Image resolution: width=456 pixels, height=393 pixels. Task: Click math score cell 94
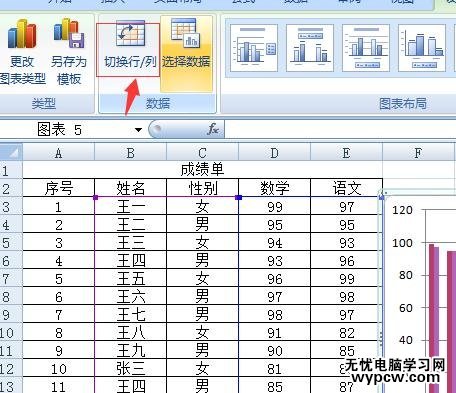274,242
